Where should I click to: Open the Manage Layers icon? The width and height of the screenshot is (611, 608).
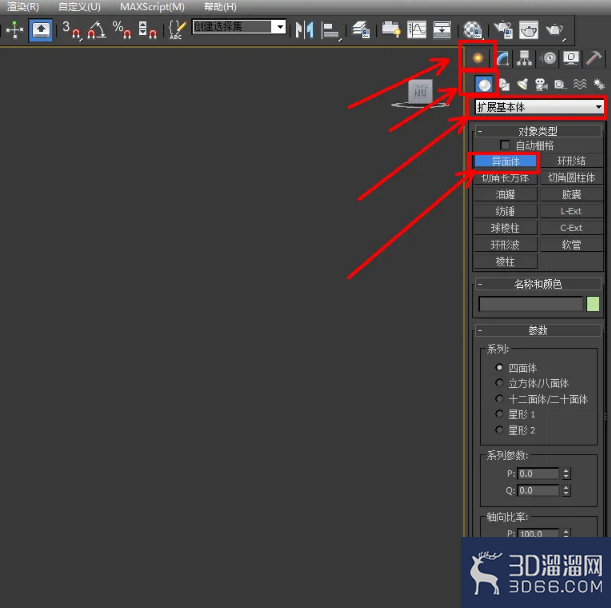click(361, 30)
